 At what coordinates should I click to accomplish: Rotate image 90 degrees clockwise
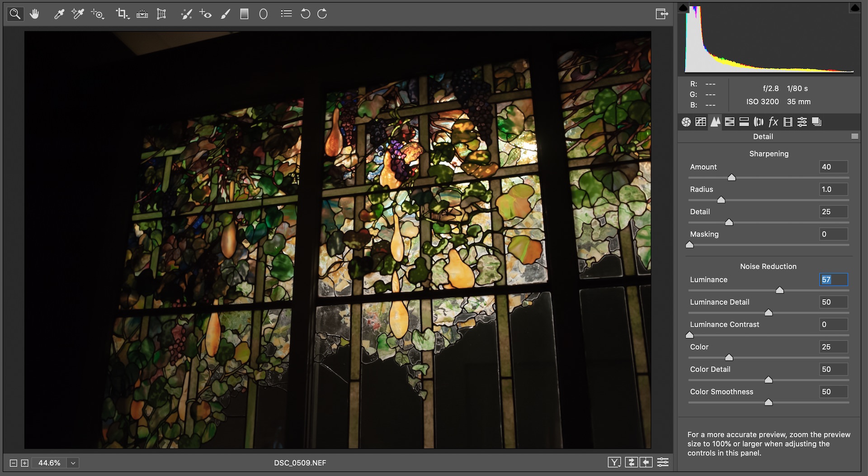322,14
